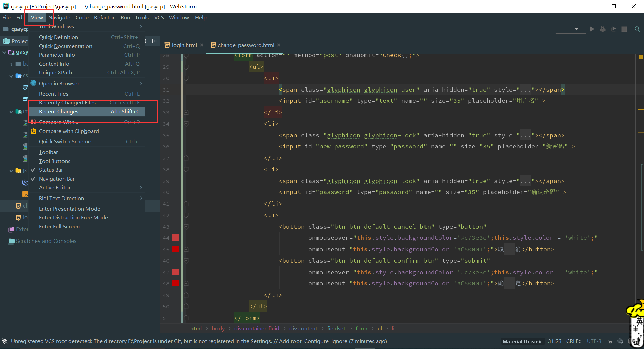Screen dimensions: 644x349
Task: Click the red color gutter swatch on line 45
Action: pyautogui.click(x=175, y=249)
